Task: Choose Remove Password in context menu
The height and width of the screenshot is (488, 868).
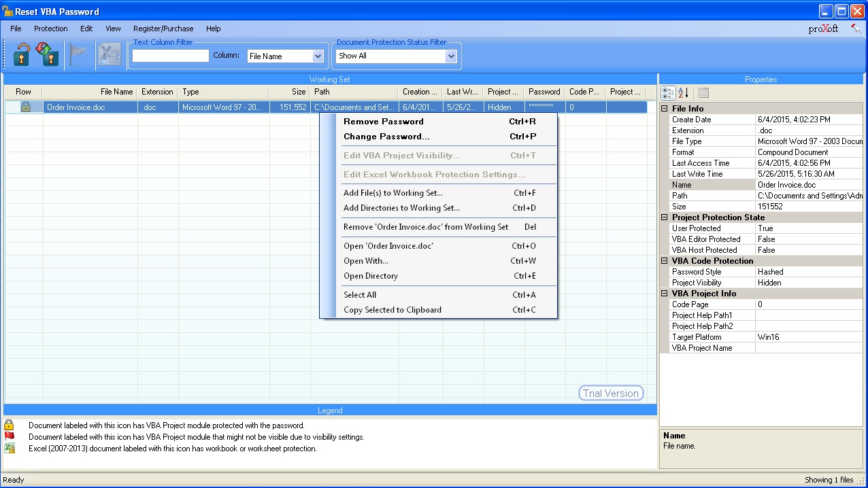Action: pos(439,122)
